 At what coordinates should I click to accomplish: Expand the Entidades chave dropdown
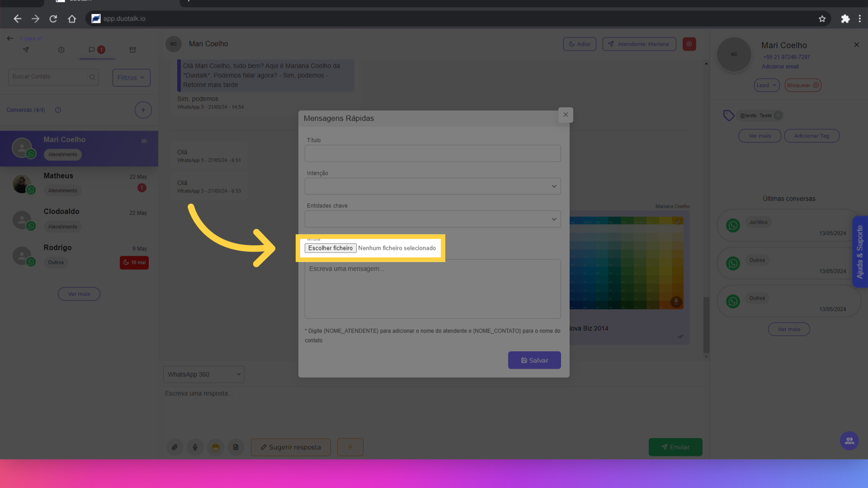click(x=433, y=219)
